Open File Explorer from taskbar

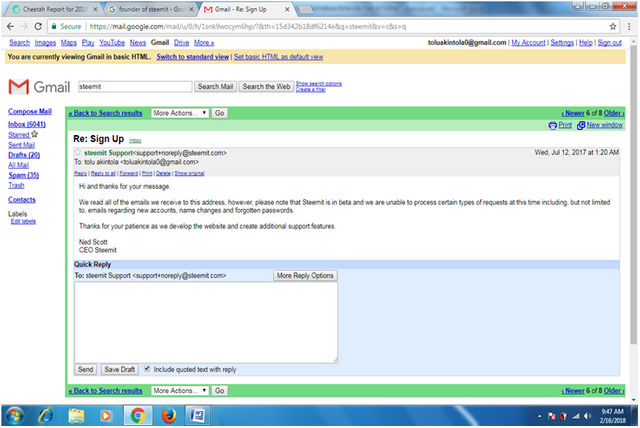tap(76, 416)
